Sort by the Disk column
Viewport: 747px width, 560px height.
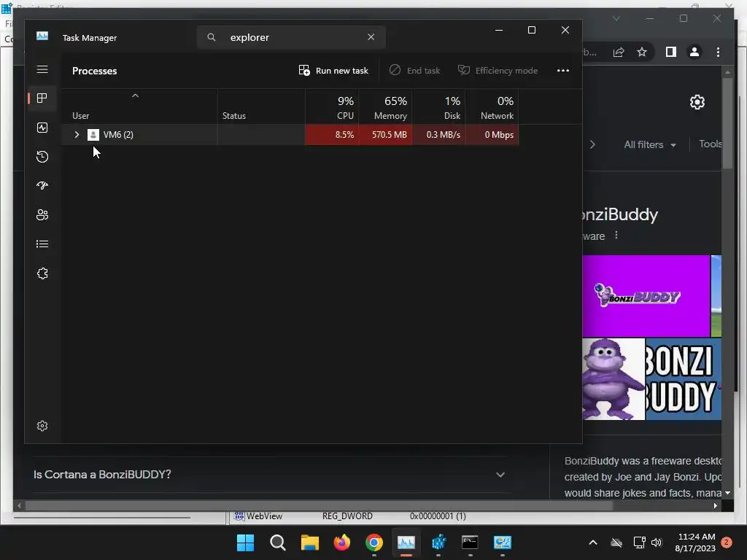tap(438, 107)
